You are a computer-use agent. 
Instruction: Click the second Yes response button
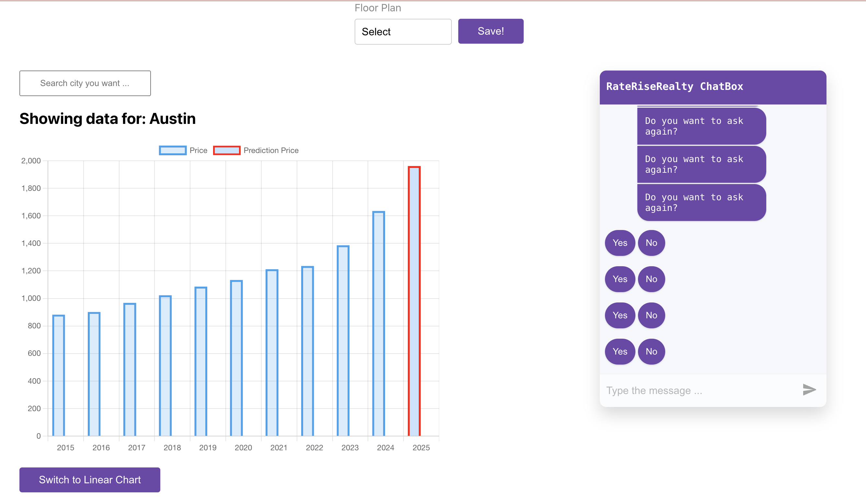tap(620, 279)
